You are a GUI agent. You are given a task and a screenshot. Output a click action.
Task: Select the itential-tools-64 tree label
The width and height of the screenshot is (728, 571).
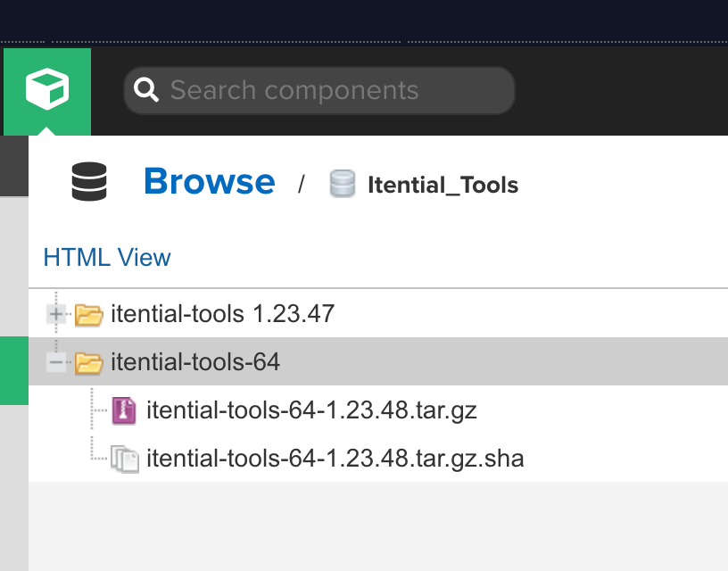coord(195,362)
